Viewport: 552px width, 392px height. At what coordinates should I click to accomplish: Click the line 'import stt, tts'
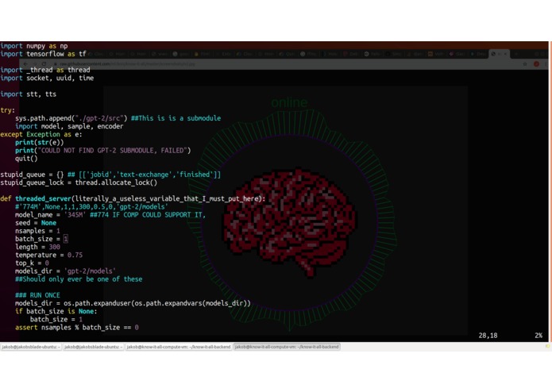point(28,94)
